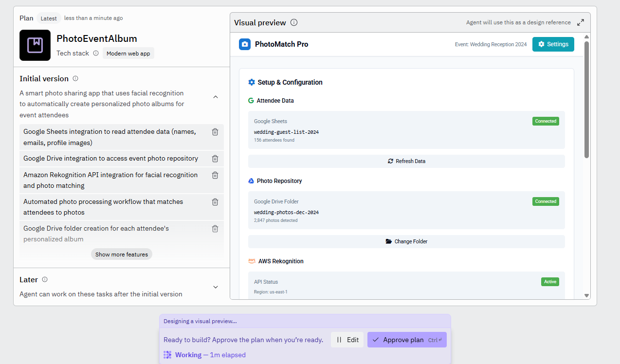Expand the visual preview to fullscreen

581,22
